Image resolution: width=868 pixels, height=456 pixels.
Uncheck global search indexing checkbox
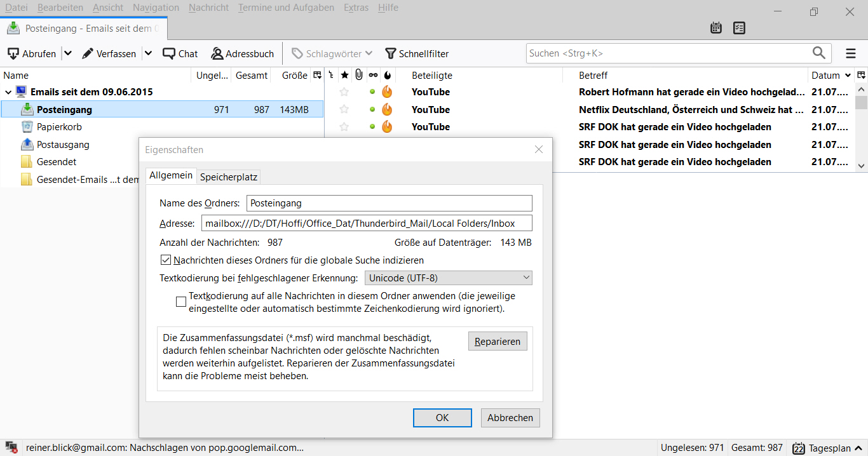[166, 260]
